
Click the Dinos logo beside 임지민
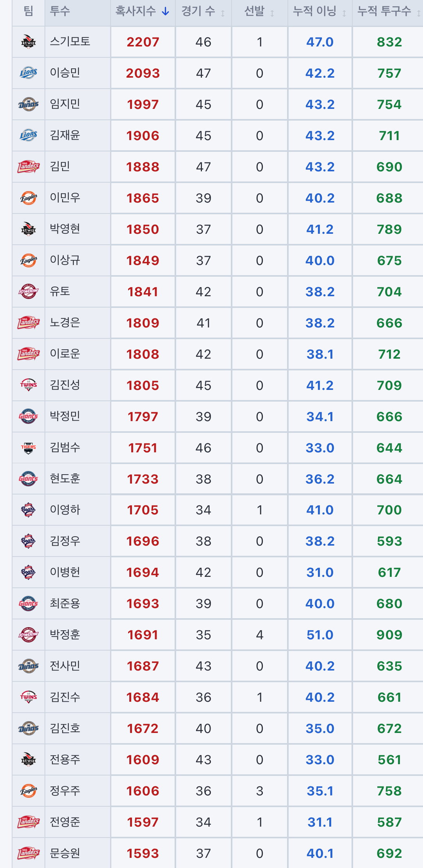29,104
